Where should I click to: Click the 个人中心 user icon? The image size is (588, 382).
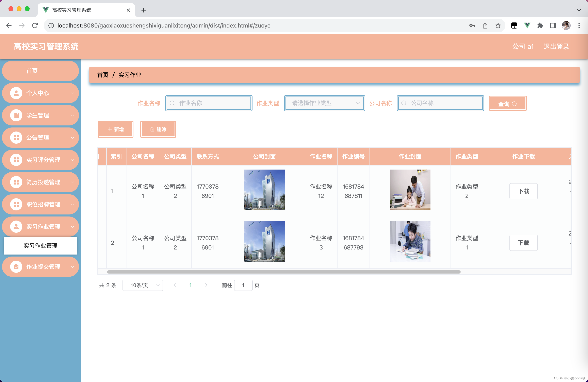[16, 93]
